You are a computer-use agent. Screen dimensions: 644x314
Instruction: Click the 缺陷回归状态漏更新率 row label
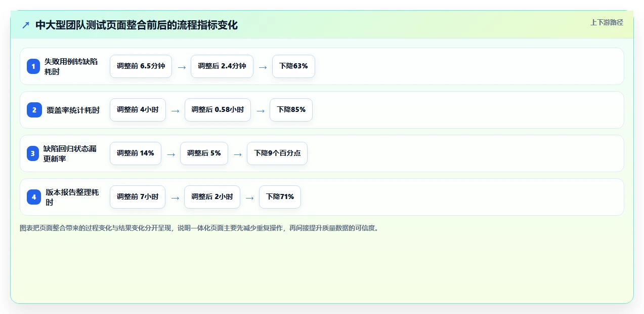click(x=71, y=153)
